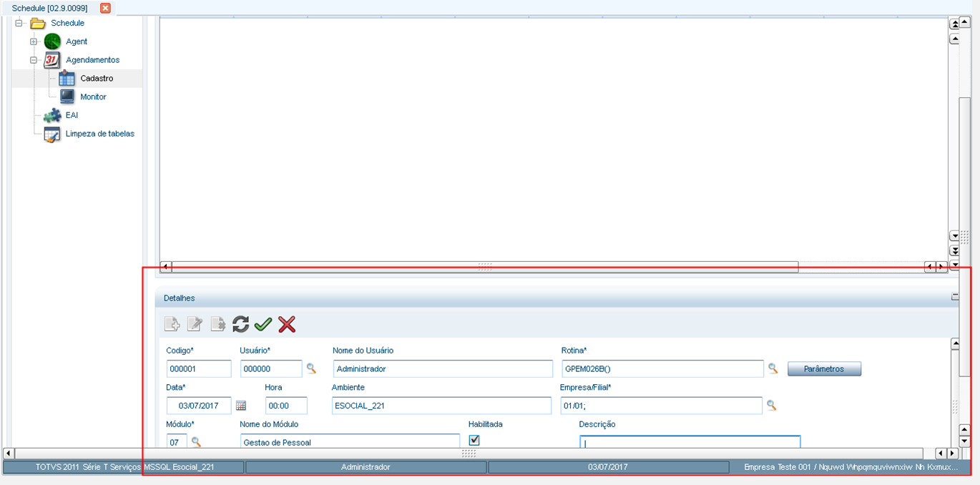Image resolution: width=980 pixels, height=485 pixels.
Task: Click the Data field 03/07/2017
Action: [x=199, y=405]
